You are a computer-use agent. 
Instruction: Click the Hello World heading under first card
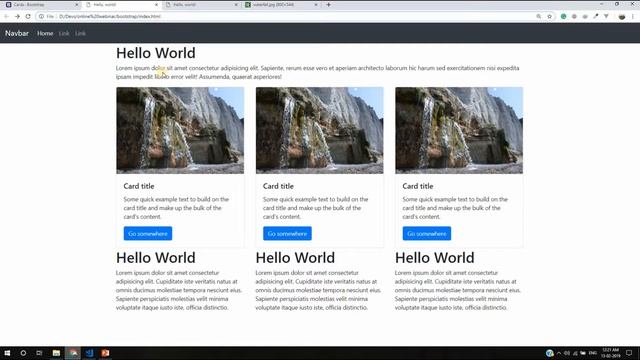pyautogui.click(x=156, y=258)
